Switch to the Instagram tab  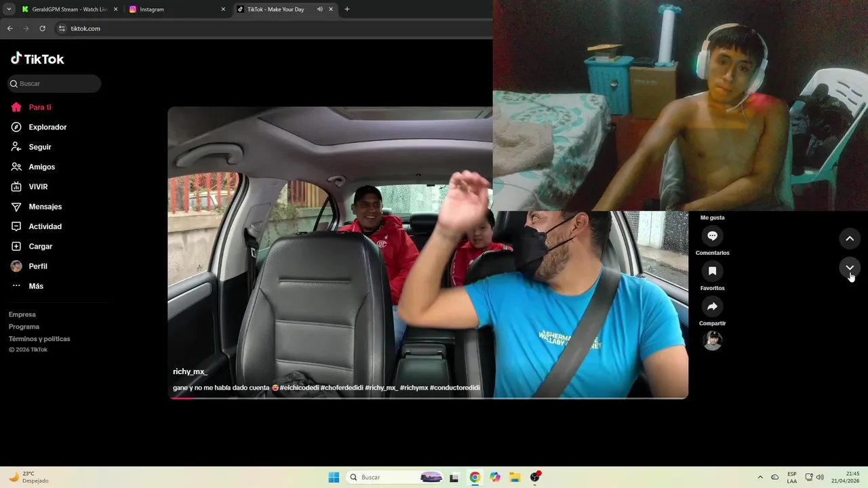[176, 9]
